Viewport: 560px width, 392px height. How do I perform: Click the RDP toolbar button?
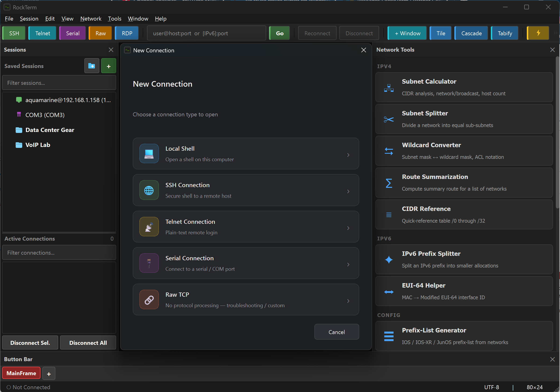127,33
